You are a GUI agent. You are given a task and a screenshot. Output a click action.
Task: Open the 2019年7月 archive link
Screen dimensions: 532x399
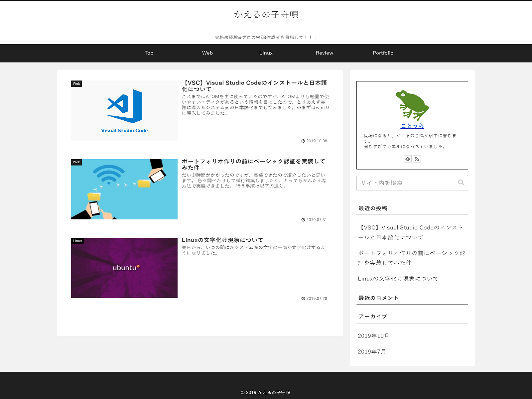[372, 352]
